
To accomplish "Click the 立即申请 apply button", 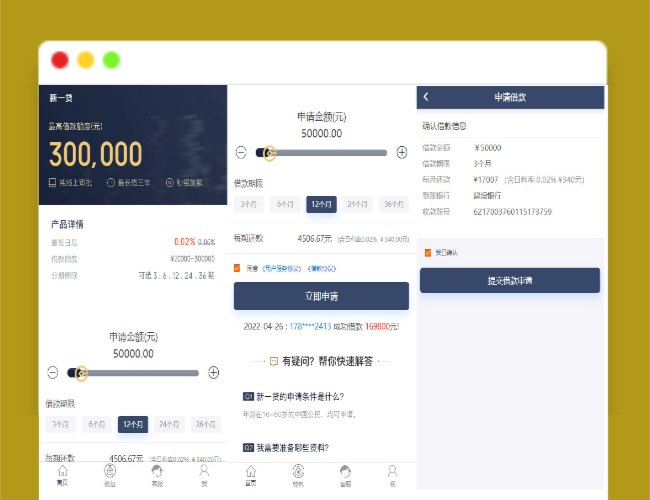I will [x=321, y=296].
